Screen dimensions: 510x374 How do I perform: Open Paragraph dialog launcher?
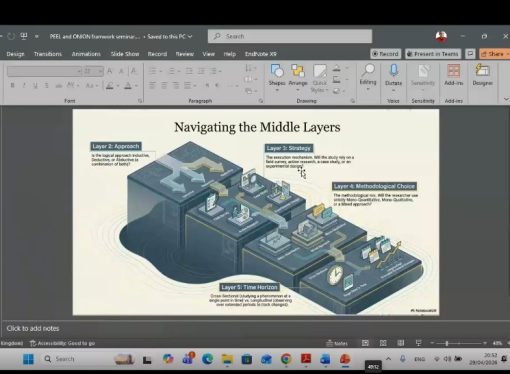[261, 101]
